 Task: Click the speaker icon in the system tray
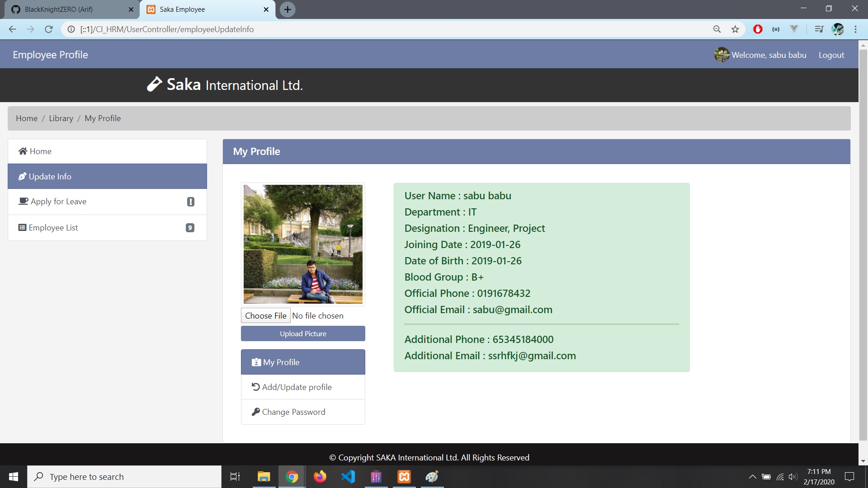click(793, 476)
